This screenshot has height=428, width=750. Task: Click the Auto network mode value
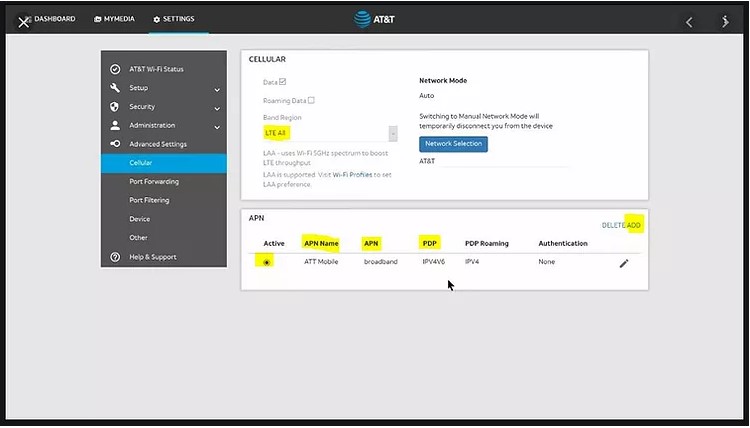click(x=427, y=96)
